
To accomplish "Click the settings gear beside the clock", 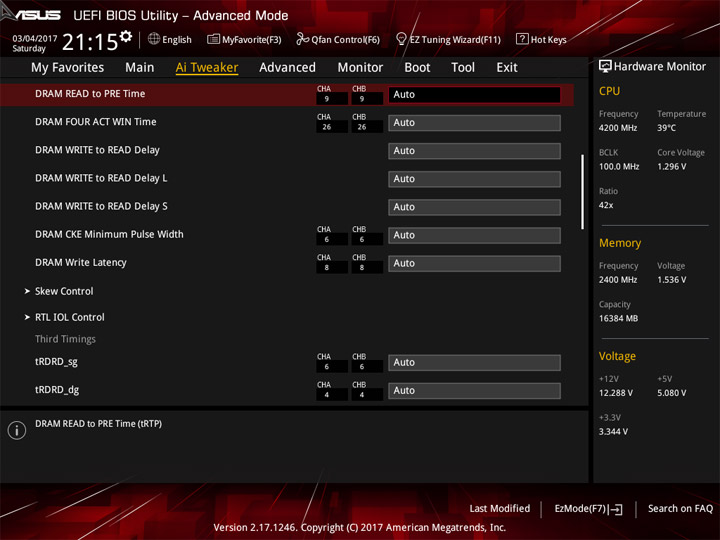I will pos(126,36).
